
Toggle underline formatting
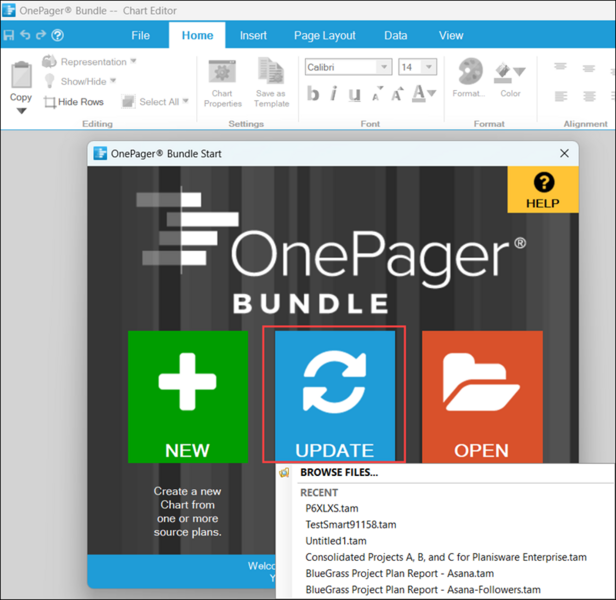(x=354, y=94)
